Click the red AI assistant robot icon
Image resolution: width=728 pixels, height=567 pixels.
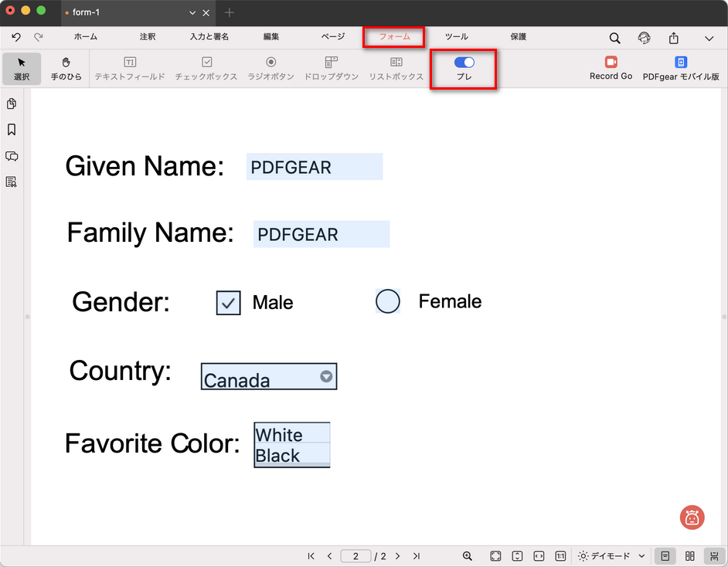pyautogui.click(x=692, y=518)
